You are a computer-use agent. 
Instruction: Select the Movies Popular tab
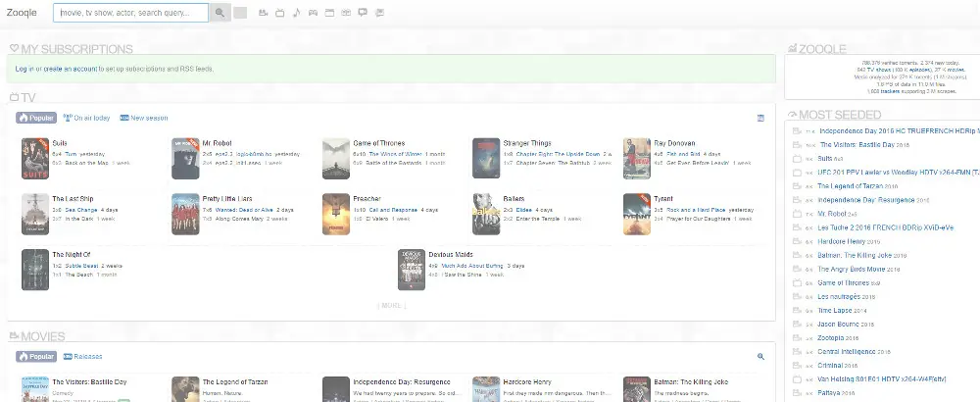pos(36,356)
